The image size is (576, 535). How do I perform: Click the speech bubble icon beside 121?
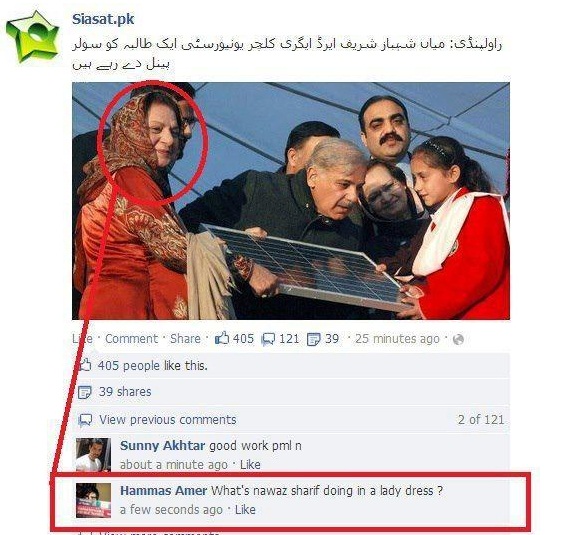pos(268,339)
